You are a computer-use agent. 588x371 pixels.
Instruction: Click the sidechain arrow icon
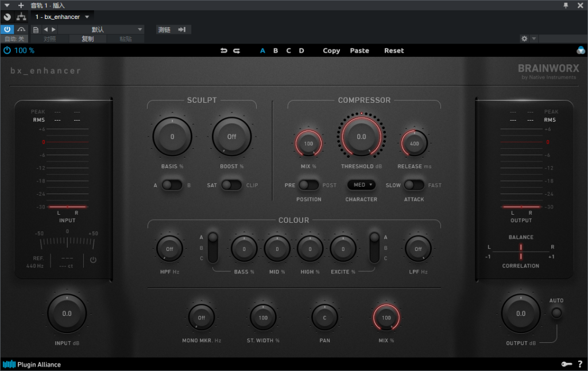point(182,30)
